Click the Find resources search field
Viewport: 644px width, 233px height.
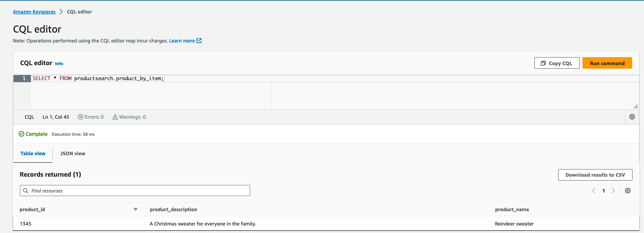click(135, 191)
